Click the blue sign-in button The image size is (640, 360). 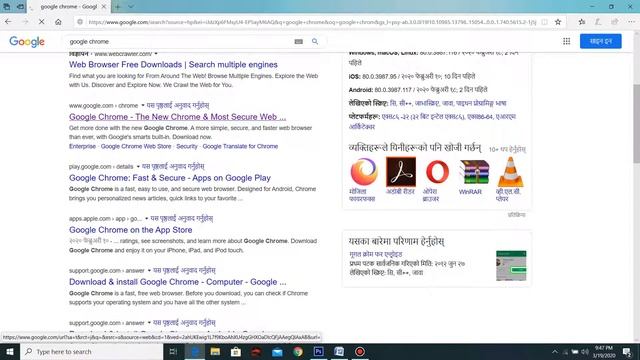coord(600,41)
